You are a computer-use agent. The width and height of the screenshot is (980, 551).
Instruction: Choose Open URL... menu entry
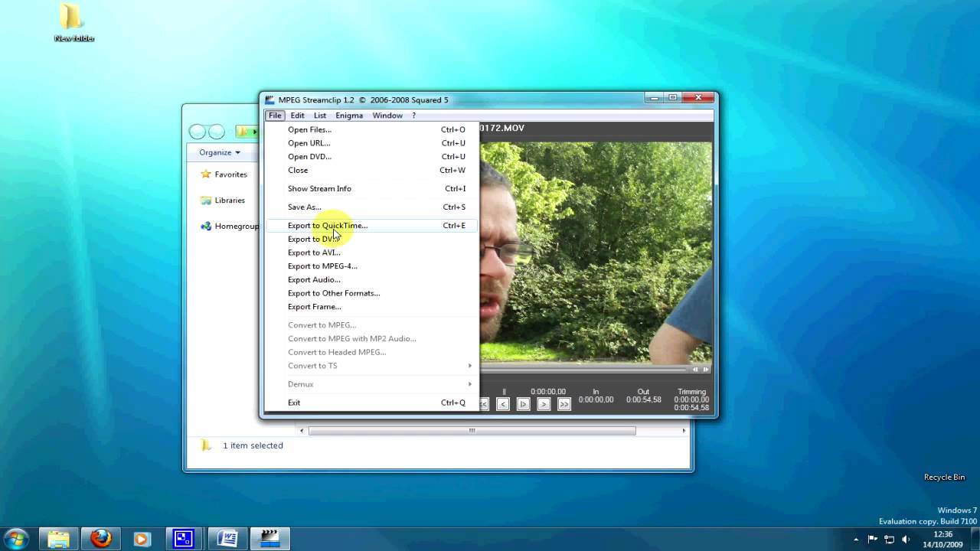(371, 143)
